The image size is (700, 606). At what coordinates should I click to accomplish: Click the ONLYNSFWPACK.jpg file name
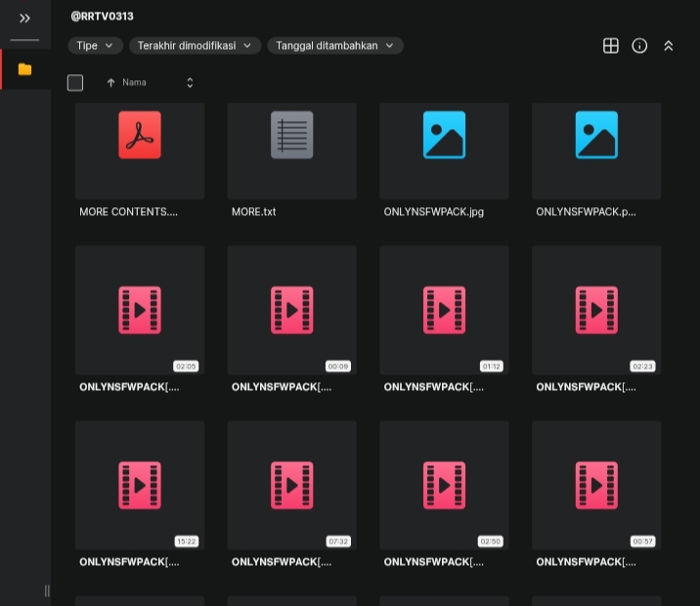(x=433, y=212)
